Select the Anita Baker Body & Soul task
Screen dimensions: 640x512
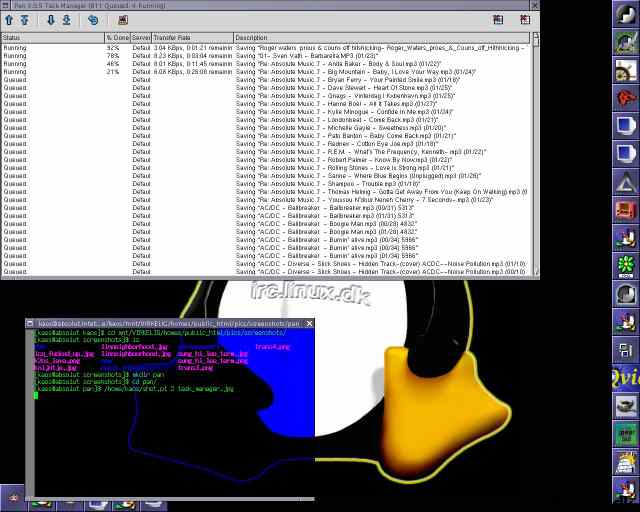pyautogui.click(x=265, y=64)
